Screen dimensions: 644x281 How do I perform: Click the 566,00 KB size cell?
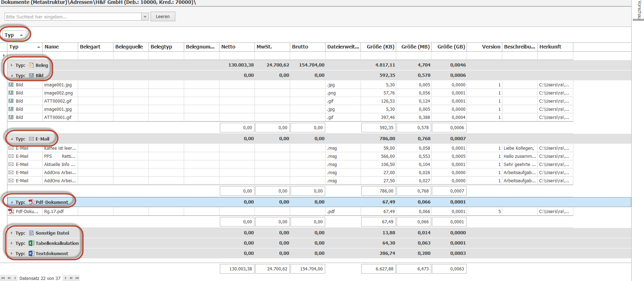[x=378, y=156]
